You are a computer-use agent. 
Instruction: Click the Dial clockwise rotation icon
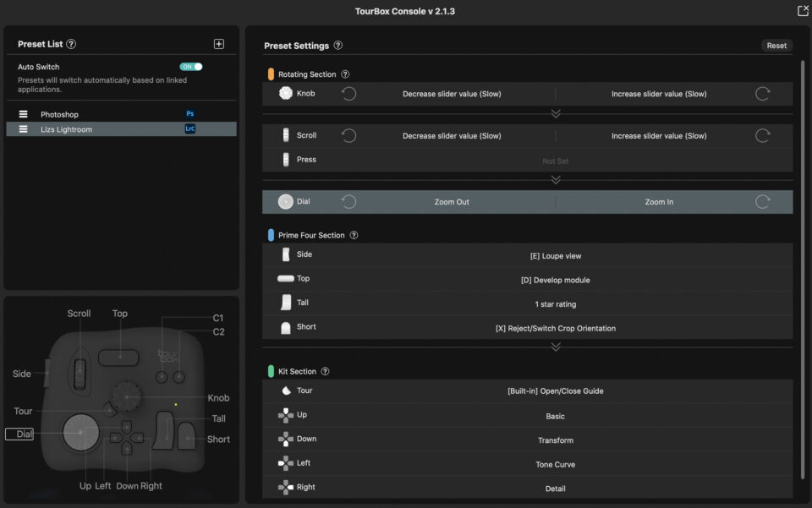pyautogui.click(x=762, y=202)
